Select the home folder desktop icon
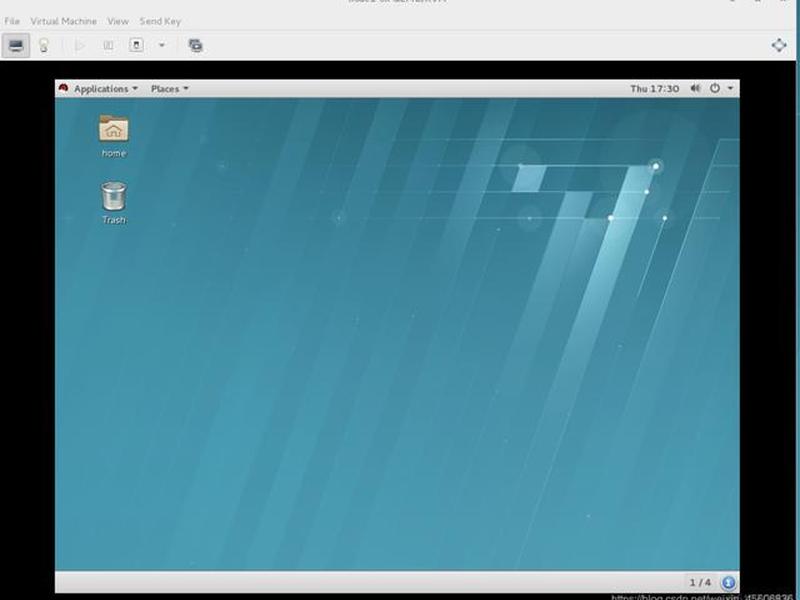 click(x=113, y=128)
